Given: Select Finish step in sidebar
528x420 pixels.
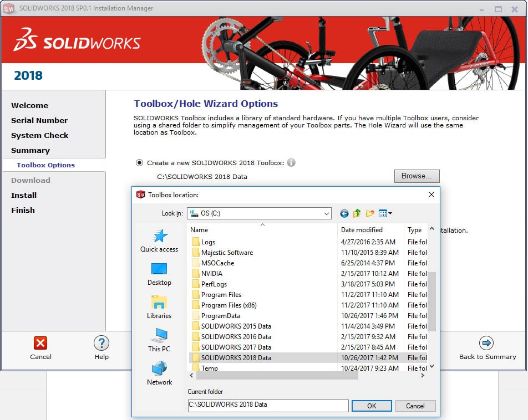Looking at the screenshot, I should (x=23, y=210).
